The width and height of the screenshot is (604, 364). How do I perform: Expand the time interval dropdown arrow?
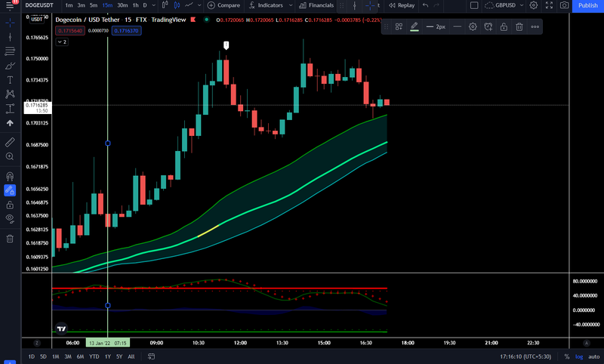pos(154,5)
